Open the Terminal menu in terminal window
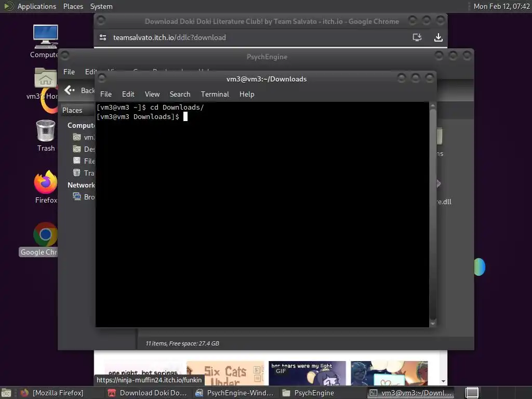Screen dimensions: 532x399 pyautogui.click(x=215, y=95)
